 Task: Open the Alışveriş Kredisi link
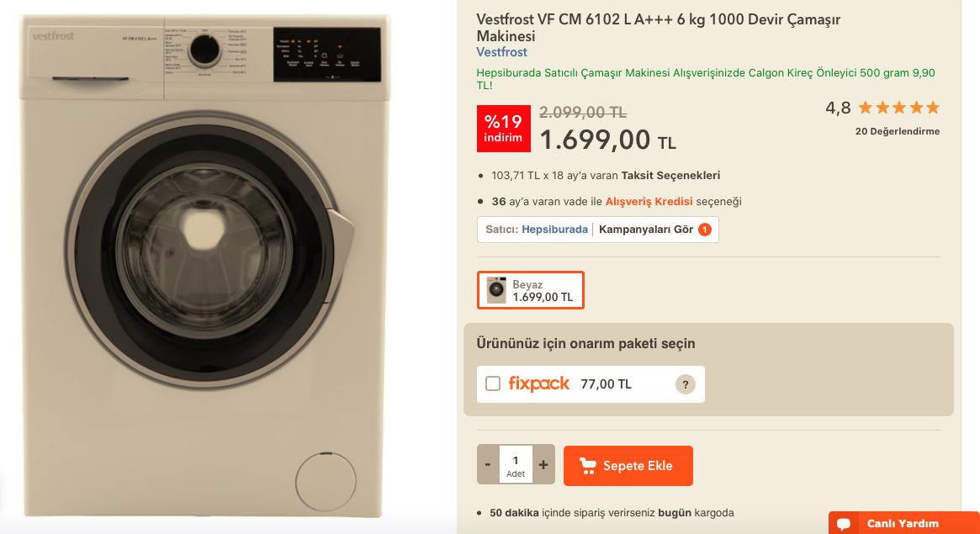(649, 202)
